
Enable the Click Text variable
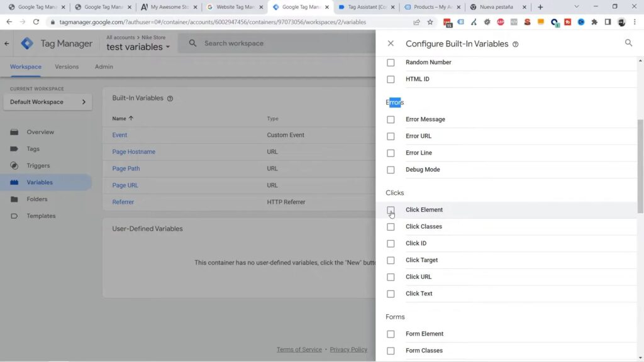(x=391, y=294)
